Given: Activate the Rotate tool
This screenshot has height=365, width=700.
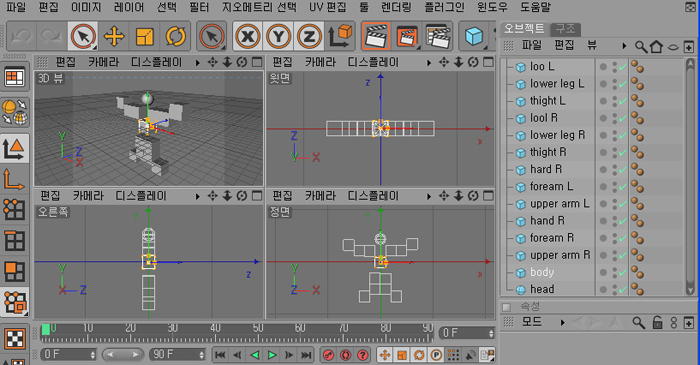Looking at the screenshot, I should (x=175, y=36).
